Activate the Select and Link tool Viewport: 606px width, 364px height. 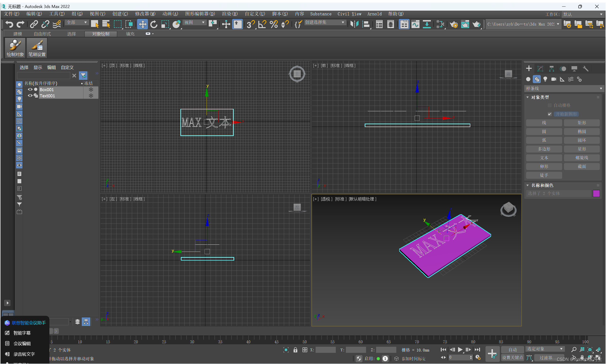[x=34, y=24]
